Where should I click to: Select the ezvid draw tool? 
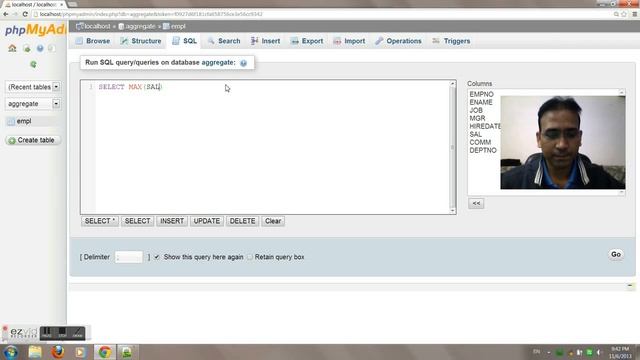click(77, 333)
